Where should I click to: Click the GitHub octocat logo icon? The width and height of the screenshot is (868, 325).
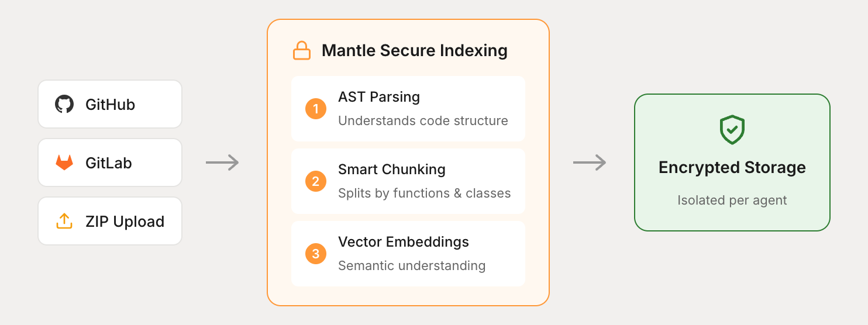click(x=64, y=105)
